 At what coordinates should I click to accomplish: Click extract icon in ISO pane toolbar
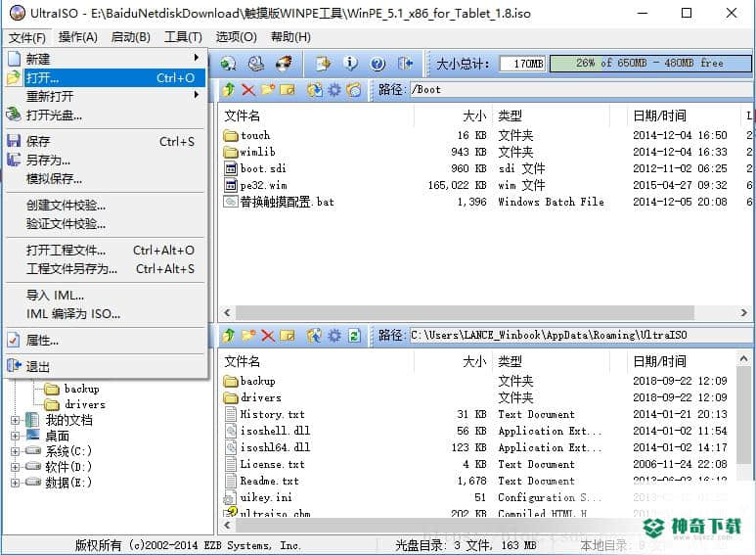coord(314,90)
